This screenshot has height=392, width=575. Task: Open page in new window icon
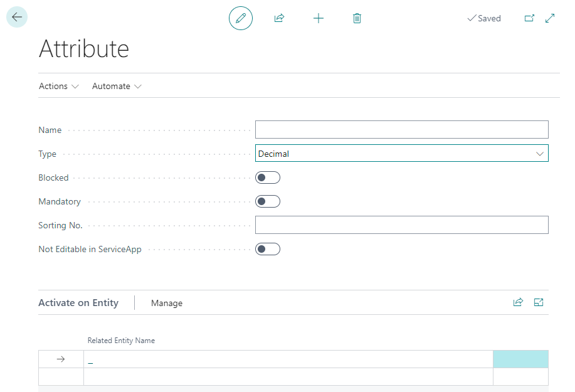529,18
